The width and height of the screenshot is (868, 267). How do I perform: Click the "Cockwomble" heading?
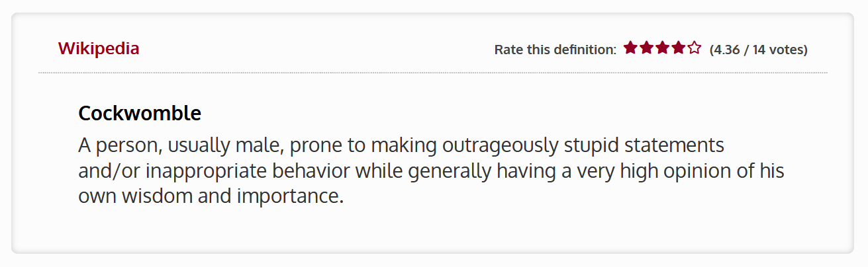140,114
